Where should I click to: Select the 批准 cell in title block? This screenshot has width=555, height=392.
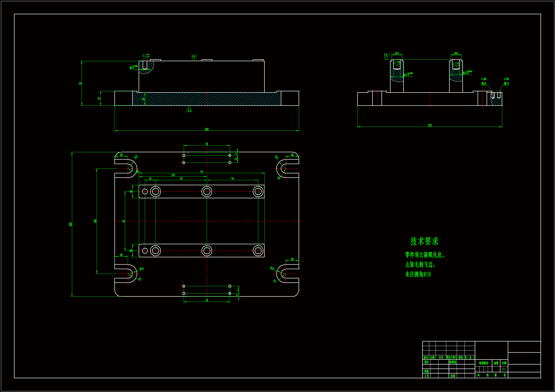(x=453, y=376)
